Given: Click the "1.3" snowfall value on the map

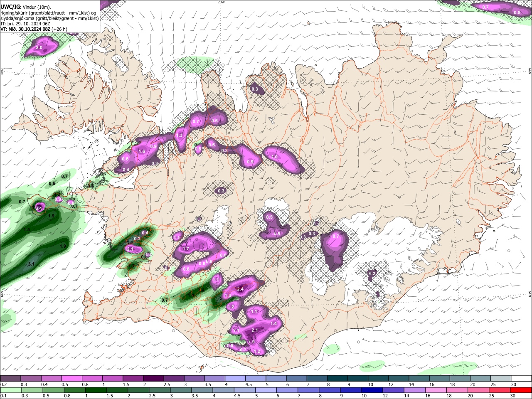Looking at the screenshot, I should pyautogui.click(x=180, y=135).
